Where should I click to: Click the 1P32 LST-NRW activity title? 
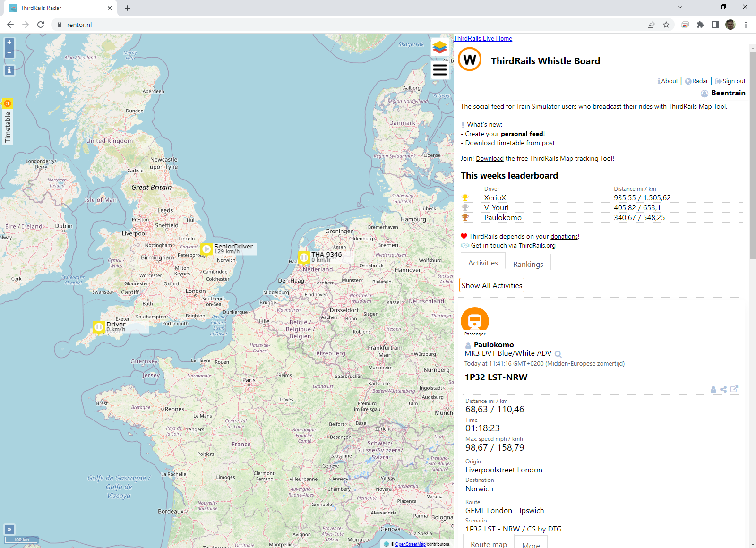(496, 377)
